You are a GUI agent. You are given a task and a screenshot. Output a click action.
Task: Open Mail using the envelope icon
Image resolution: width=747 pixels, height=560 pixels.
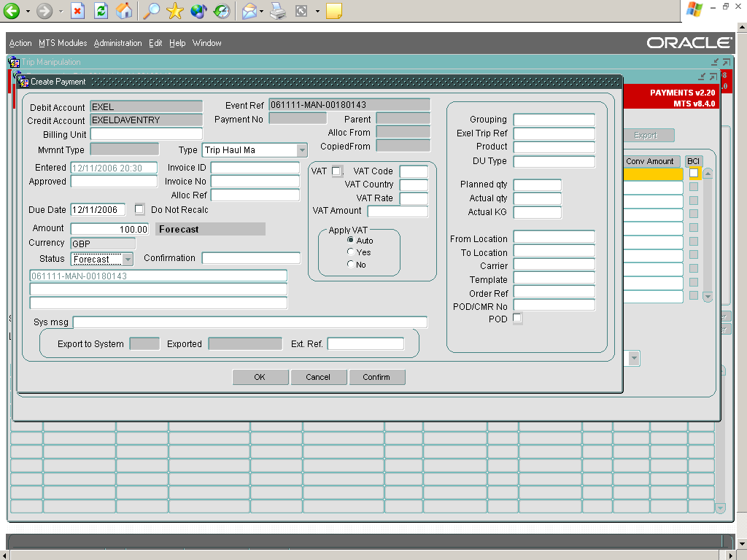[249, 11]
